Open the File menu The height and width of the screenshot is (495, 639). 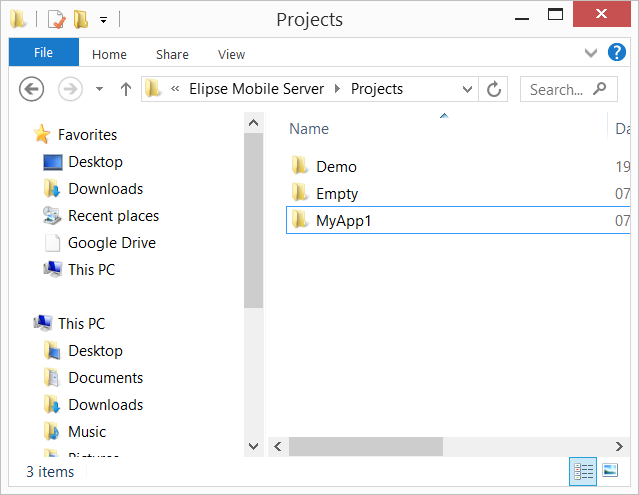point(44,53)
